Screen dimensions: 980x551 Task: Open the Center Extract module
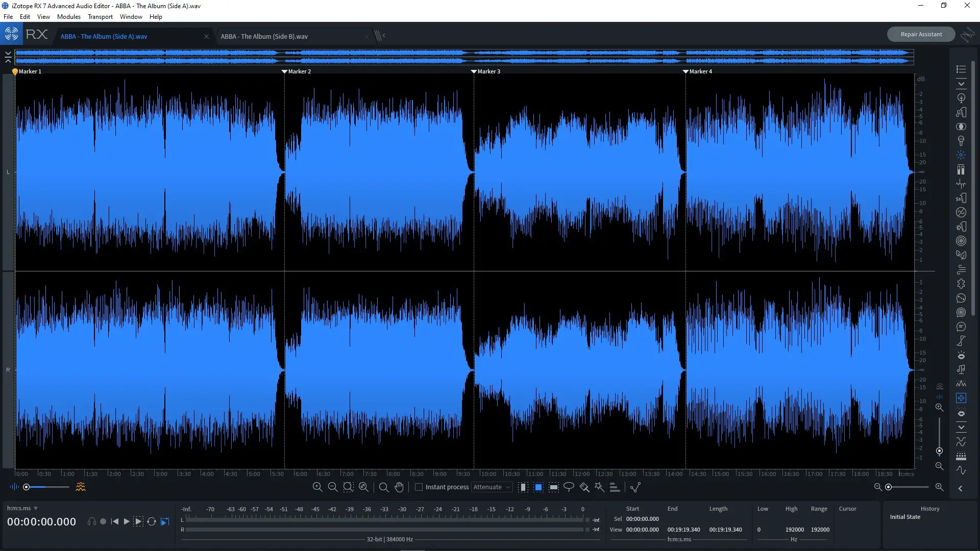click(961, 127)
